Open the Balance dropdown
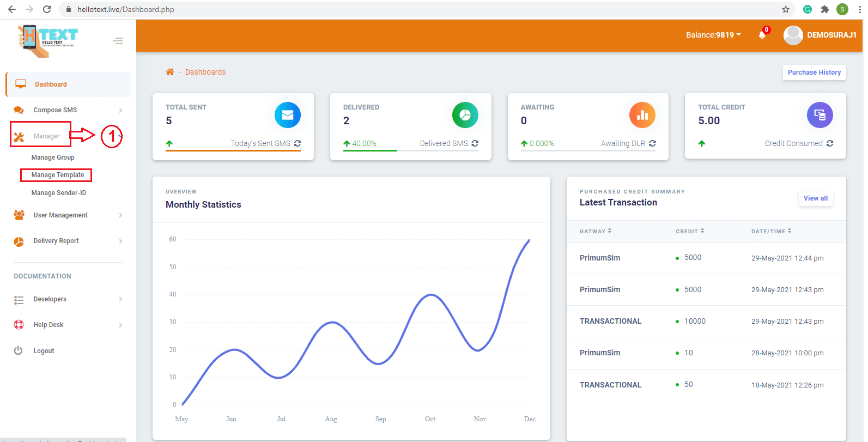This screenshot has width=868, height=442. click(713, 35)
